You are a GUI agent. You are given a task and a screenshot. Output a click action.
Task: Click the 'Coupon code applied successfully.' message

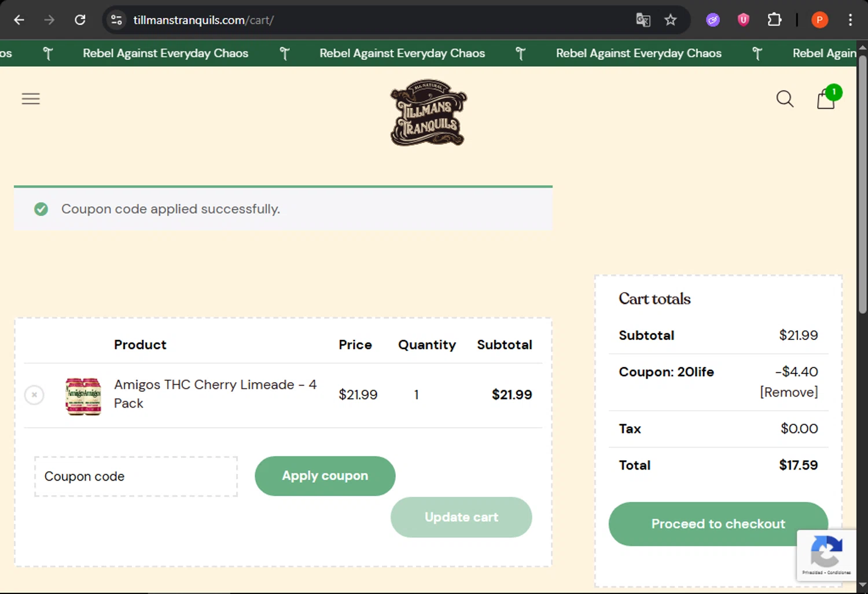point(171,209)
